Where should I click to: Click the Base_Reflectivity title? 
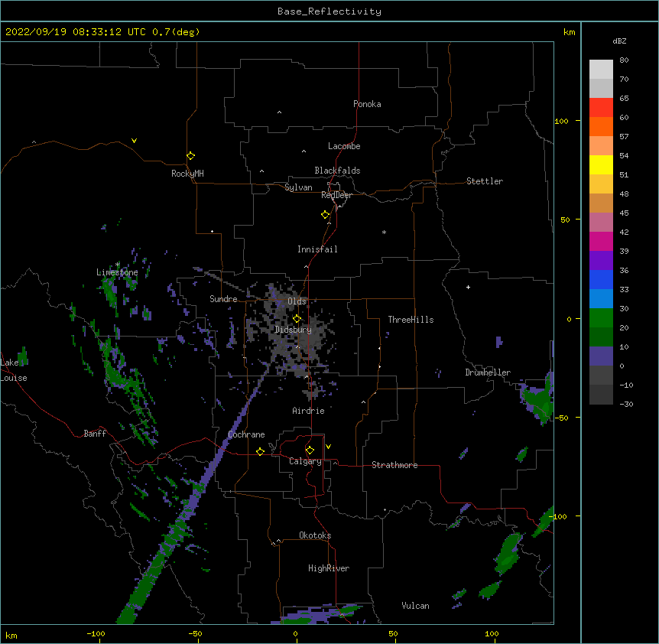point(329,11)
